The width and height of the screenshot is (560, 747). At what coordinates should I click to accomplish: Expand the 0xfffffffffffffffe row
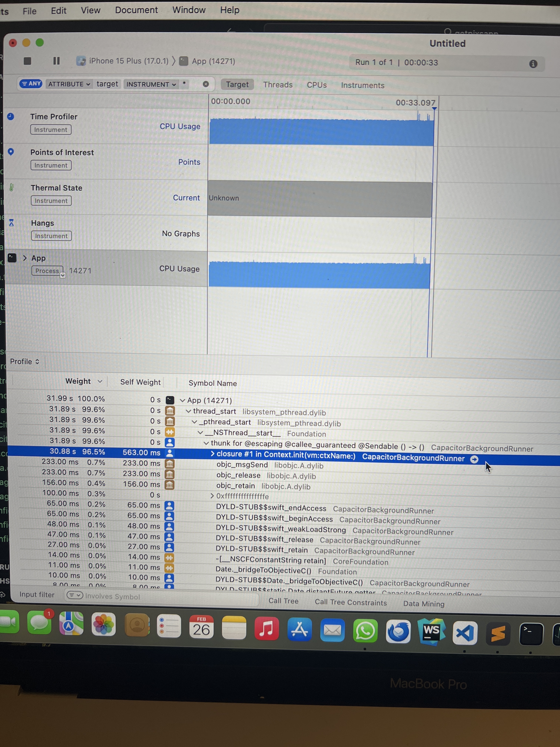pos(212,496)
